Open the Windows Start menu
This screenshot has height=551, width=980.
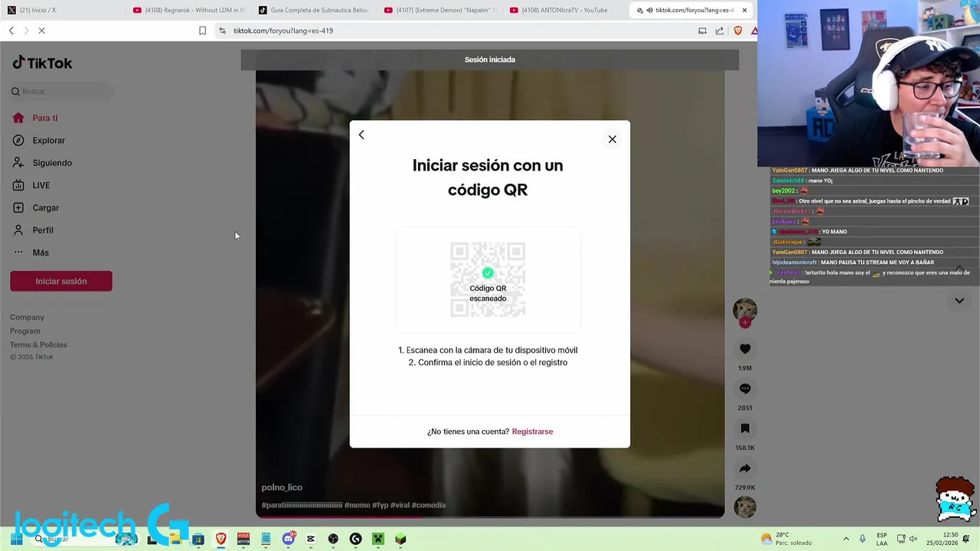tap(15, 539)
